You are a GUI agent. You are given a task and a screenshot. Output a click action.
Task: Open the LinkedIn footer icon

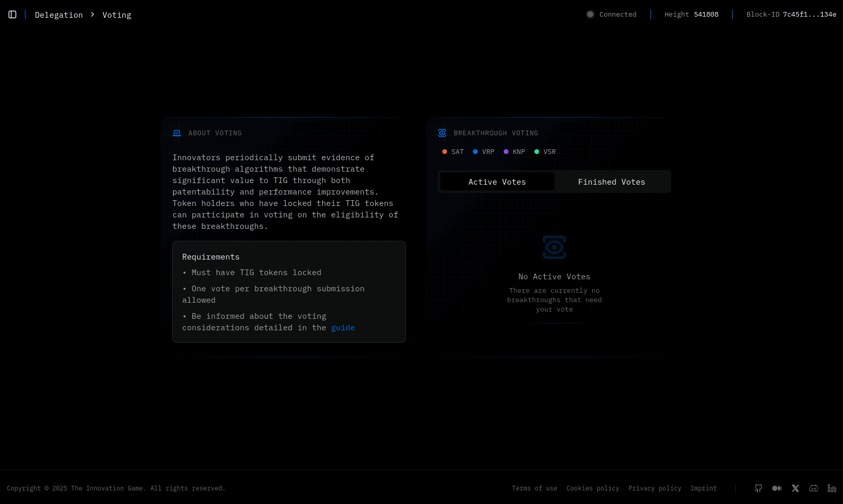pyautogui.click(x=832, y=488)
